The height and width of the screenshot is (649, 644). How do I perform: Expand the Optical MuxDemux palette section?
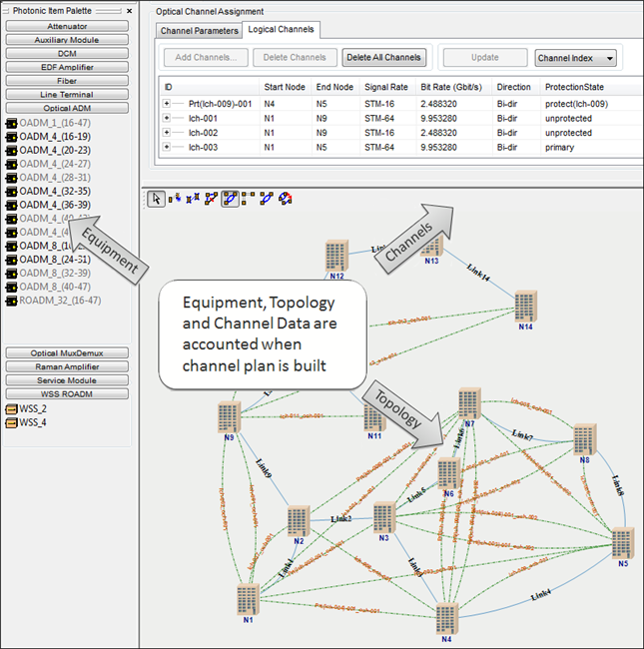67,353
